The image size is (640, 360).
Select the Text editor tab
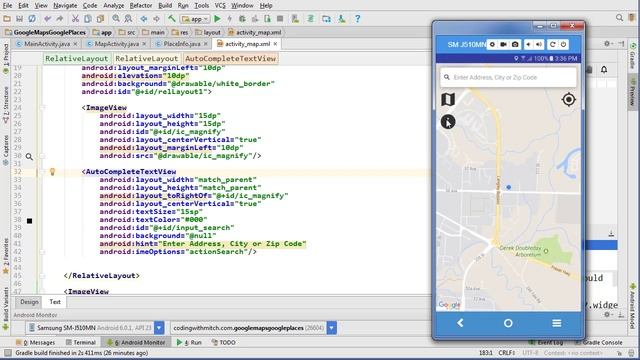(x=55, y=302)
